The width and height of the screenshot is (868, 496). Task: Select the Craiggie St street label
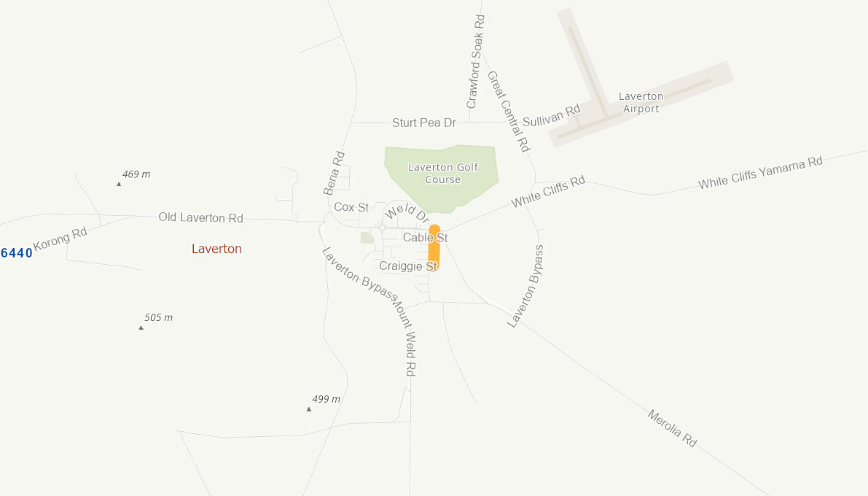pos(408,266)
